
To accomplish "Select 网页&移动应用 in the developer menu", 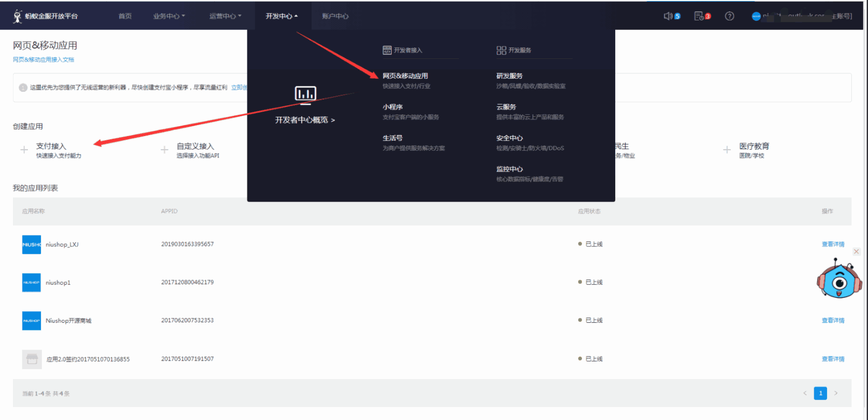I will point(405,76).
